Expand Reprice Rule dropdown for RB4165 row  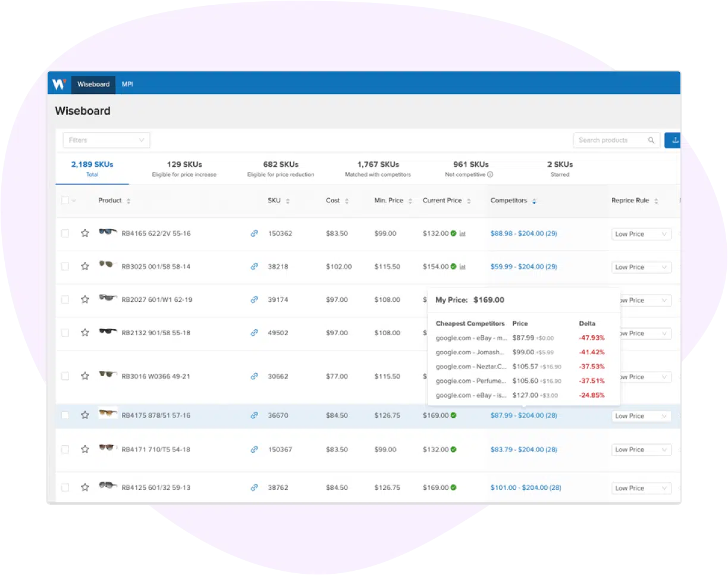(x=641, y=235)
